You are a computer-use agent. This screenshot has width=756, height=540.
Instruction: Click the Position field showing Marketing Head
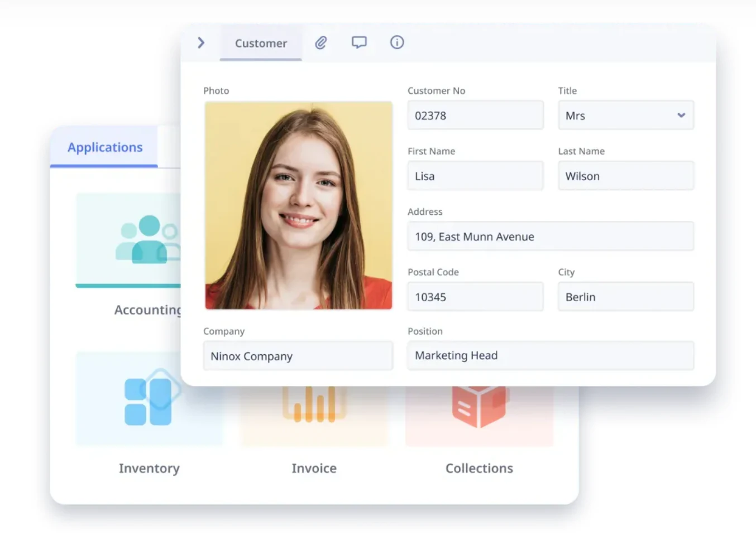[x=551, y=355]
